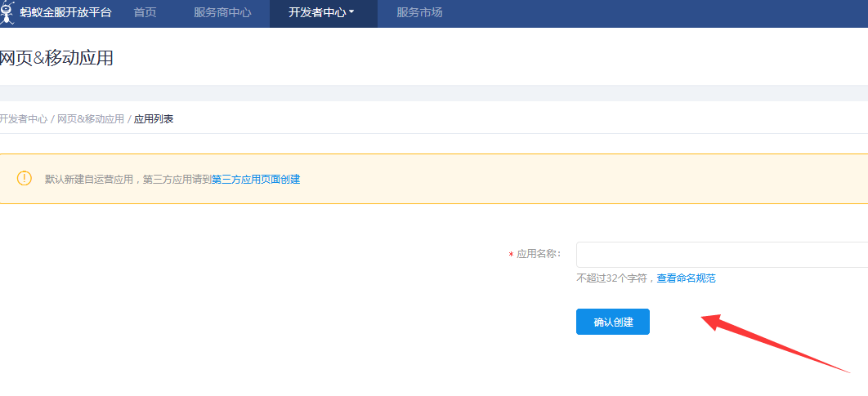Navigate to 开发者中心 in the breadcrumb
The width and height of the screenshot is (868, 396).
24,119
